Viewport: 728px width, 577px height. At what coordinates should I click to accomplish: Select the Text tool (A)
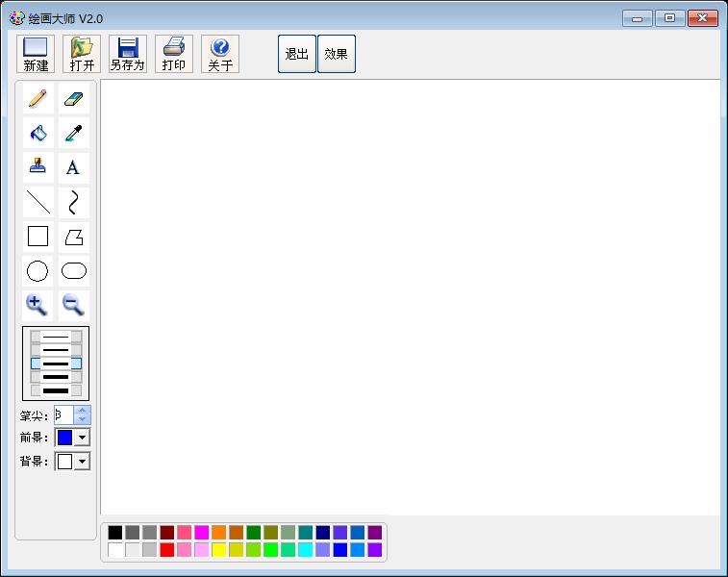pyautogui.click(x=74, y=167)
